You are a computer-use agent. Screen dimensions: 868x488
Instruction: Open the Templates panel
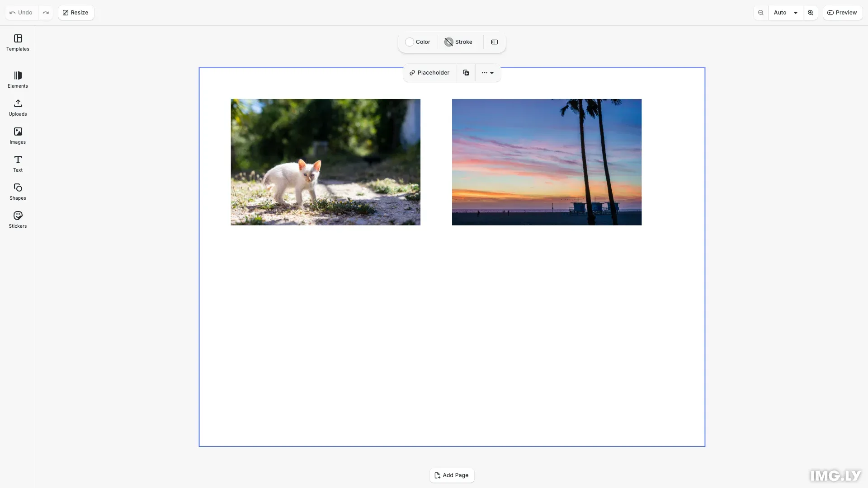17,42
